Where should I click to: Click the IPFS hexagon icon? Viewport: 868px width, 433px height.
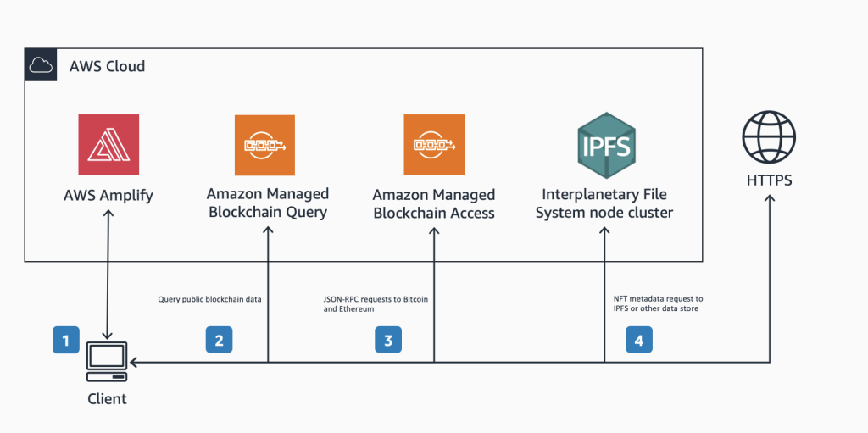point(606,145)
